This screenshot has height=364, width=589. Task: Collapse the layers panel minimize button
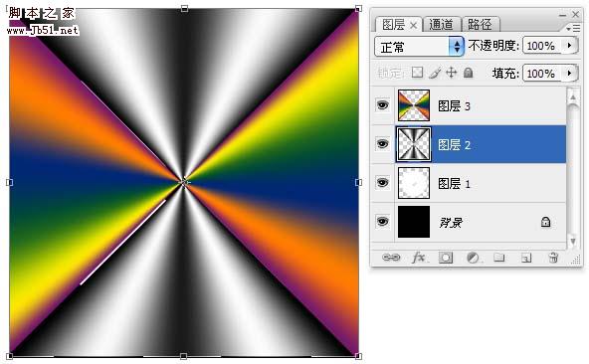(x=562, y=15)
